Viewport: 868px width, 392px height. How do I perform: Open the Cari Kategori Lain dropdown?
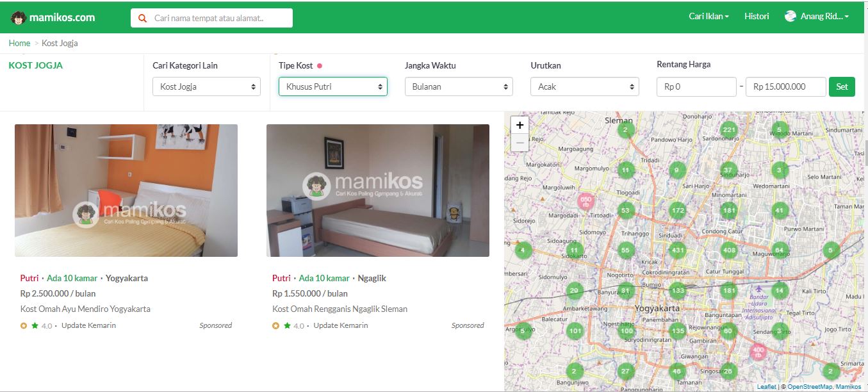(206, 86)
